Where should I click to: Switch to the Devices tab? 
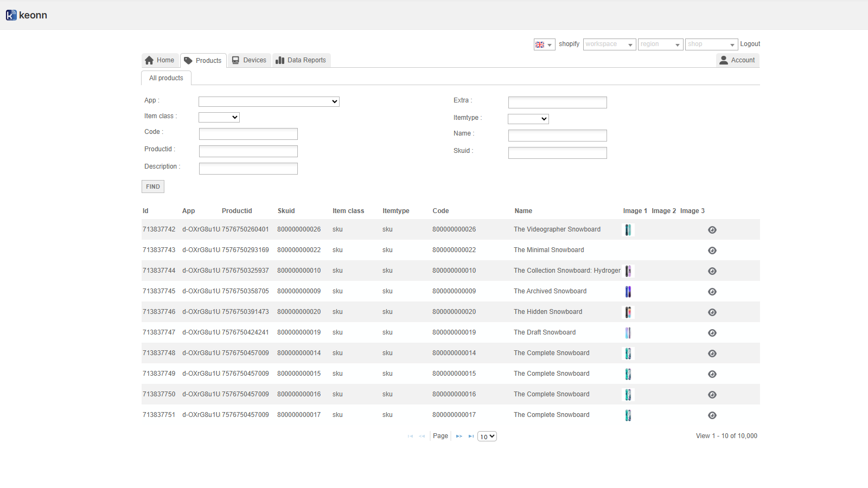tap(249, 60)
